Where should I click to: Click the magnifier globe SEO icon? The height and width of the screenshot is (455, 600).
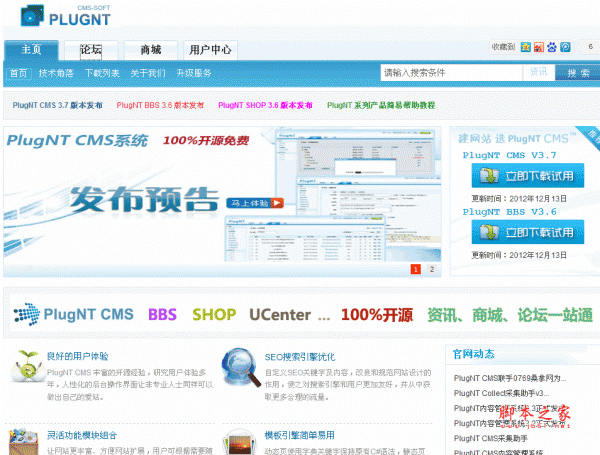point(241,367)
